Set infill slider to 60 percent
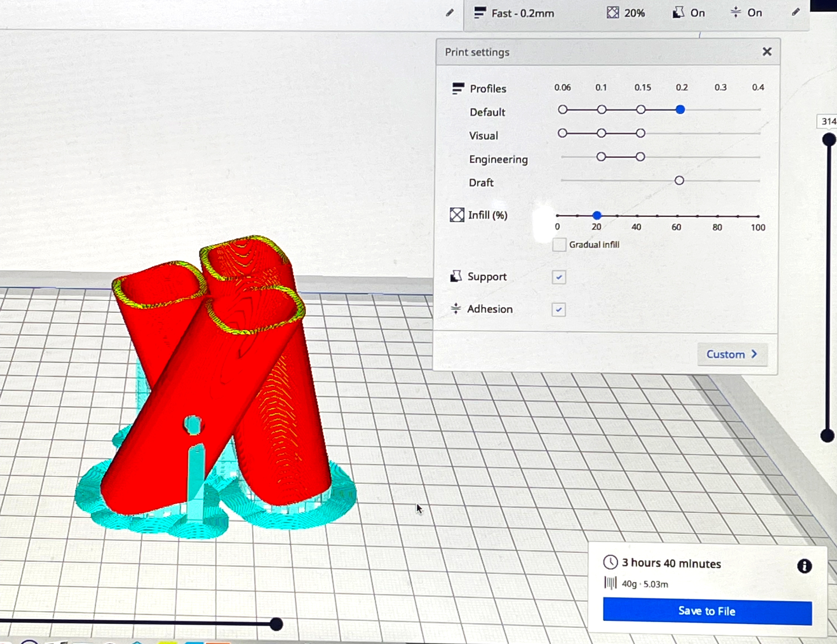 677,216
